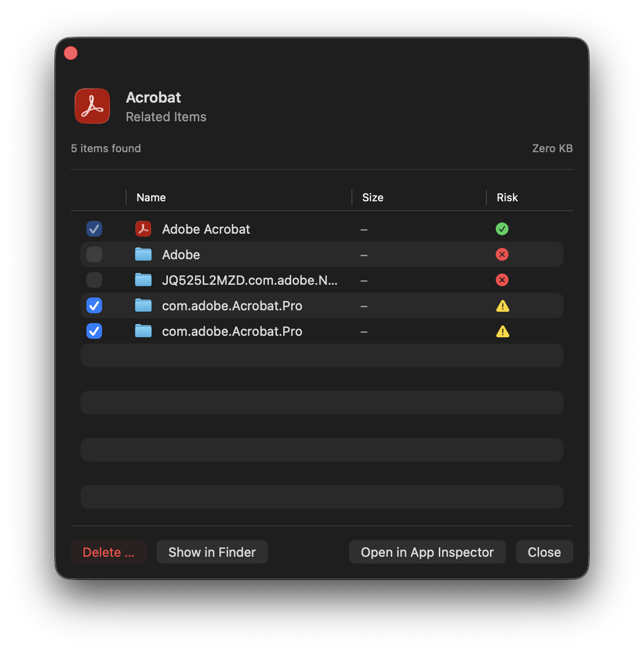The image size is (644, 652).
Task: Sort by the Size column header
Action: tap(373, 197)
